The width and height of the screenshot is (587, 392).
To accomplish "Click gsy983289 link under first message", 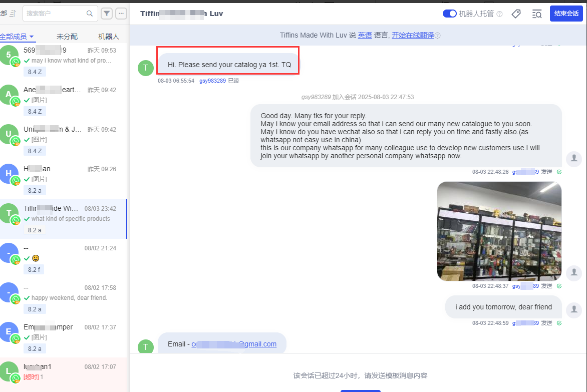I will click(x=213, y=81).
